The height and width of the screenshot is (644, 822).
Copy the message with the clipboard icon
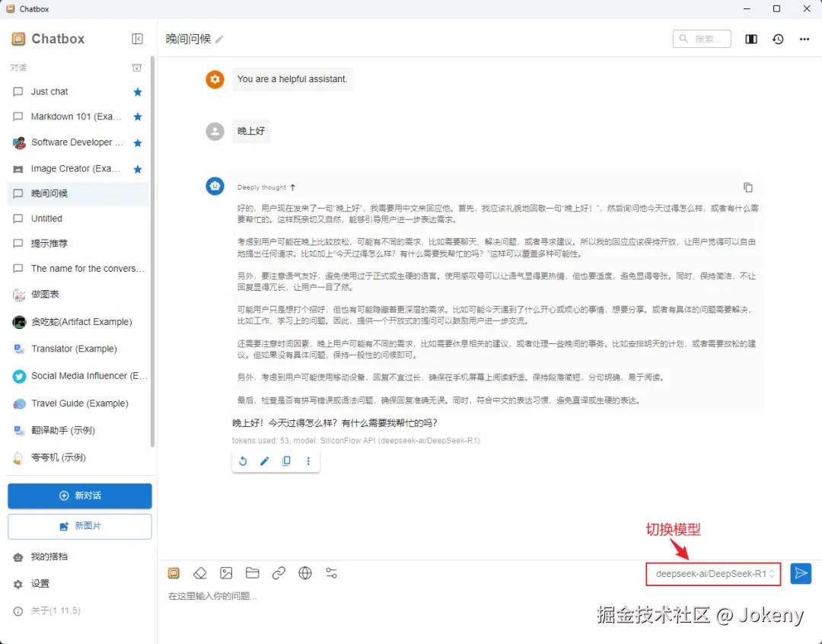point(286,461)
